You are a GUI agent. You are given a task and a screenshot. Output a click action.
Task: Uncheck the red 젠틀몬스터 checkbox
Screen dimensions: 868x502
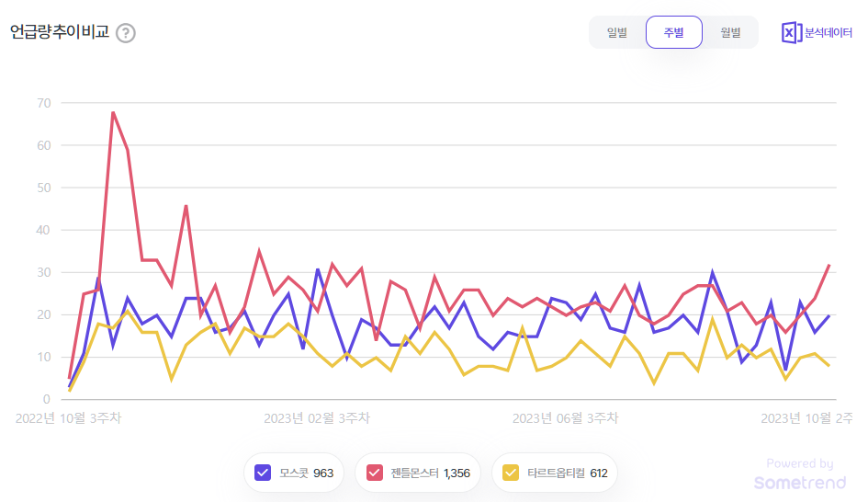(x=375, y=473)
